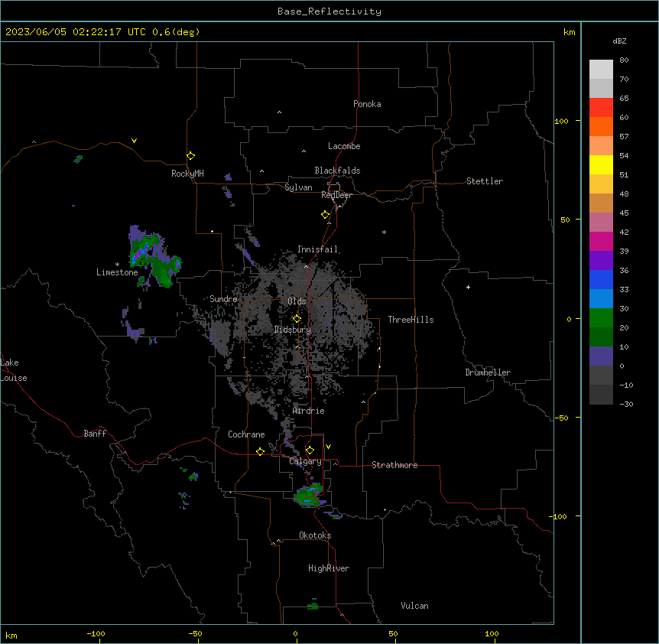Click the RockyMH label
The width and height of the screenshot is (659, 644).
coord(187,174)
